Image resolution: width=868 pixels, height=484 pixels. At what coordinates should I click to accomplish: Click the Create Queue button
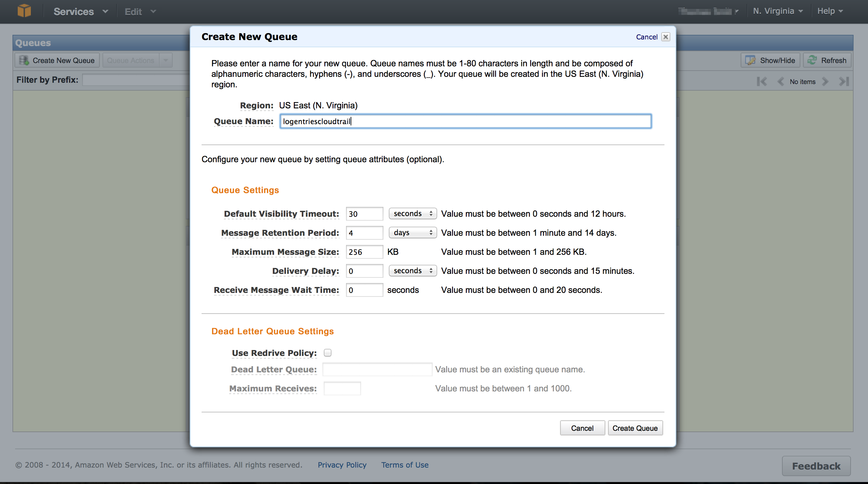635,428
